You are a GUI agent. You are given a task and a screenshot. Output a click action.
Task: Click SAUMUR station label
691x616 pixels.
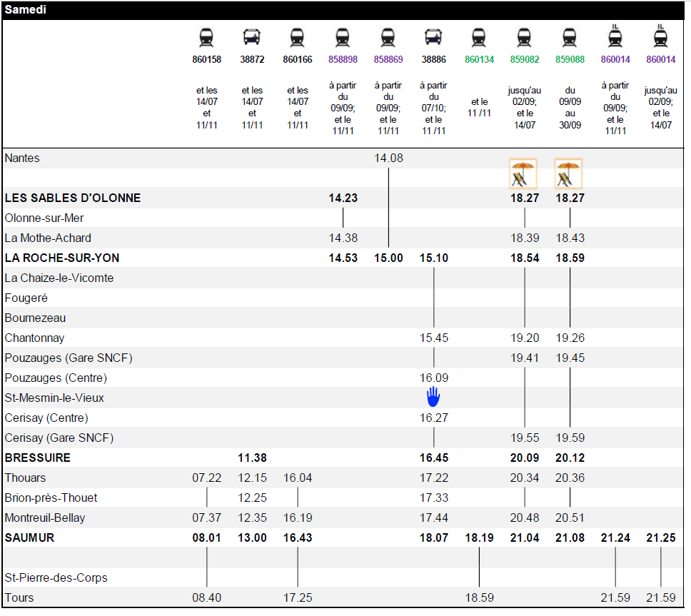(29, 538)
